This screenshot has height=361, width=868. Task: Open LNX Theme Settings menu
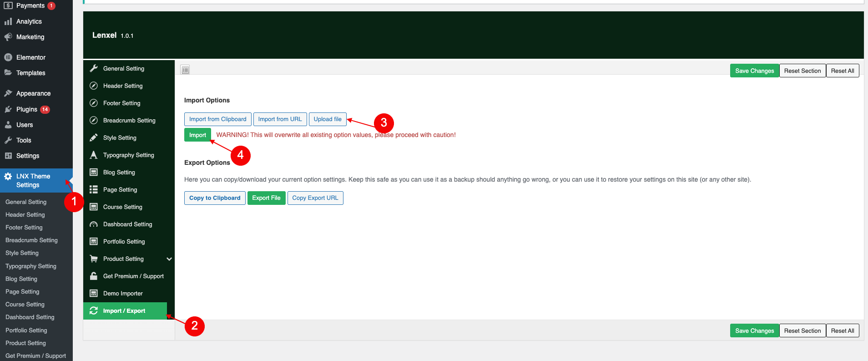[x=36, y=180]
